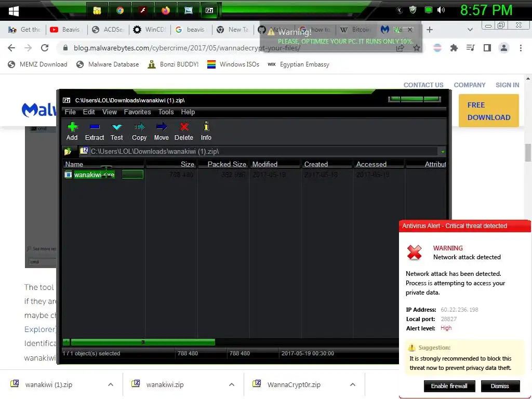Click the FREE DOWNLOAD button

(488, 111)
